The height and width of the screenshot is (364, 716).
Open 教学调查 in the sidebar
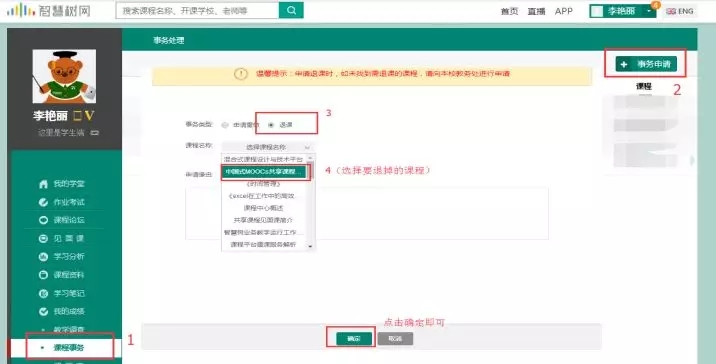tap(69, 329)
